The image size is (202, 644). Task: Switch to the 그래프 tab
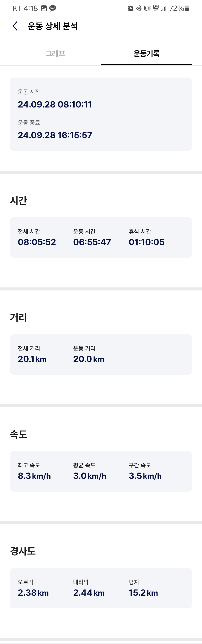[55, 54]
